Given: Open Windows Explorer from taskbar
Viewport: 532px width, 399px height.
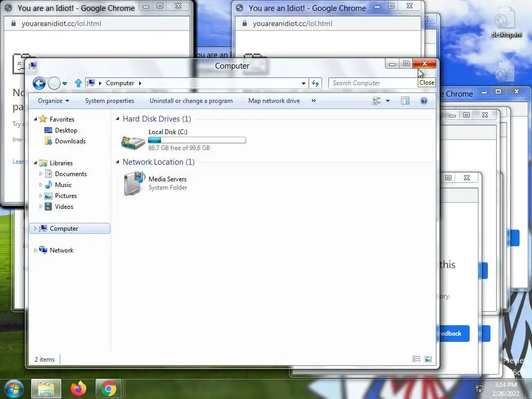Looking at the screenshot, I should (46, 389).
